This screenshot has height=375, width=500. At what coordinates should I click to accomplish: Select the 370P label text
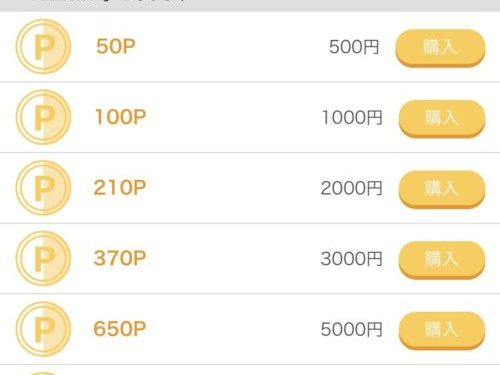120,258
